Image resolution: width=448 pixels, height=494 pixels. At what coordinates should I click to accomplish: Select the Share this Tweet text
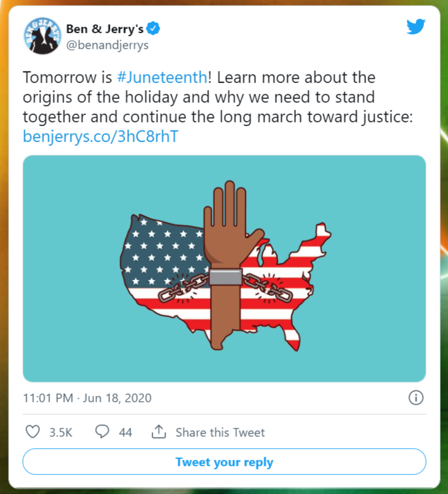coord(220,432)
